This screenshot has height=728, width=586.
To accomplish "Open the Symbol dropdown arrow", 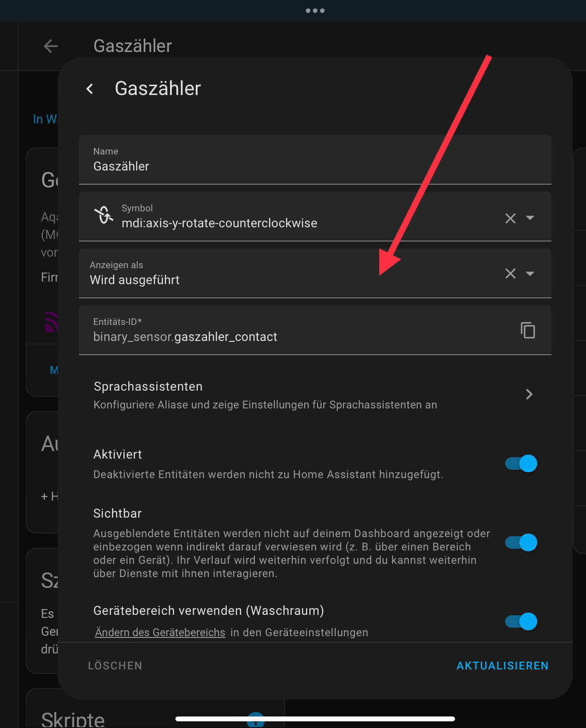I will click(530, 218).
